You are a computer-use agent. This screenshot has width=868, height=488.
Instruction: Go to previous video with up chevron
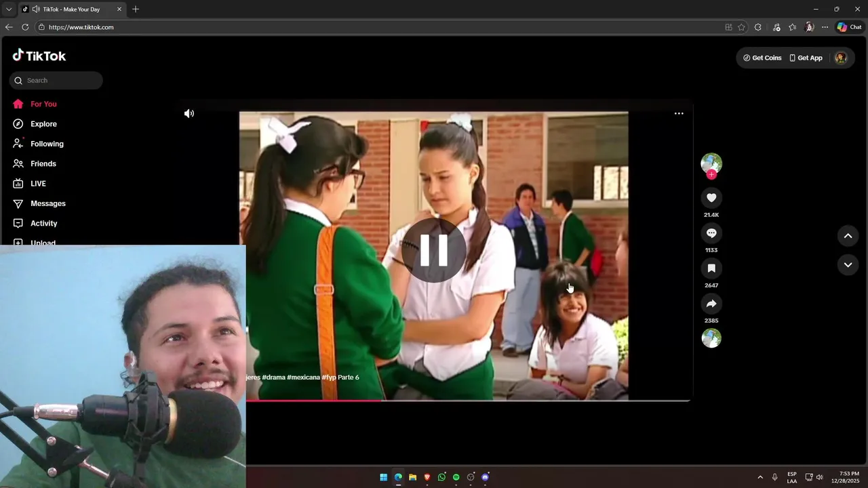click(x=848, y=236)
